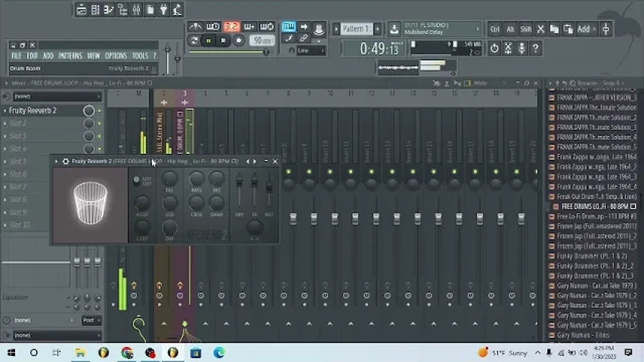Open the OPTIONS menu
The width and height of the screenshot is (644, 362).
116,56
